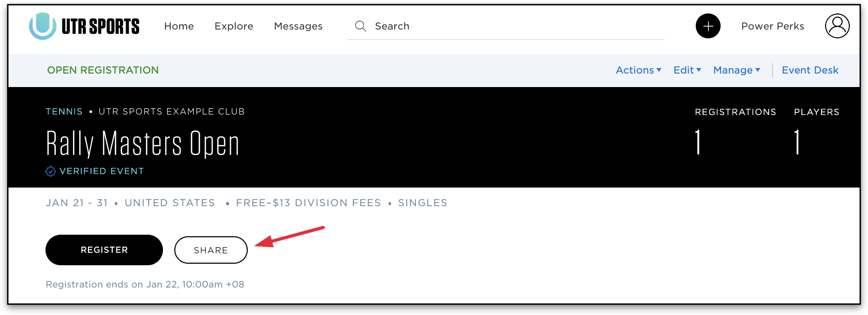Open the Explore menu item
The width and height of the screenshot is (868, 315).
(x=234, y=26)
